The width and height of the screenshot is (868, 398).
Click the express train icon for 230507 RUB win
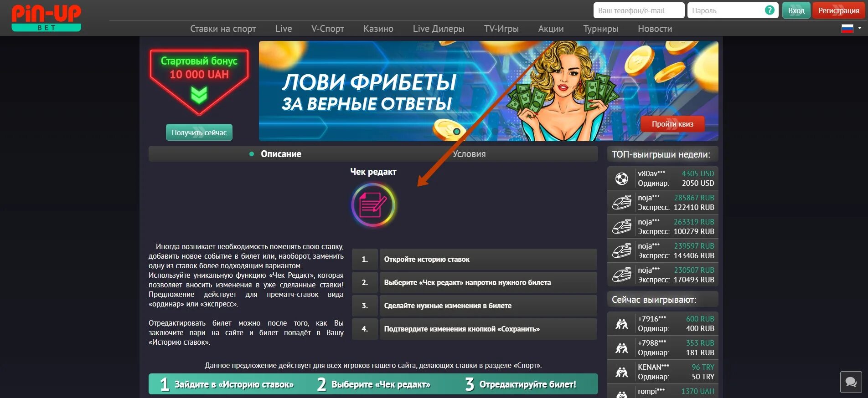[621, 275]
